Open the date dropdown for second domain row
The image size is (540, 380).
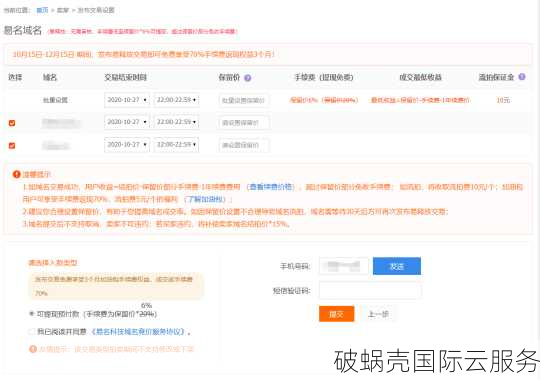pyautogui.click(x=127, y=145)
